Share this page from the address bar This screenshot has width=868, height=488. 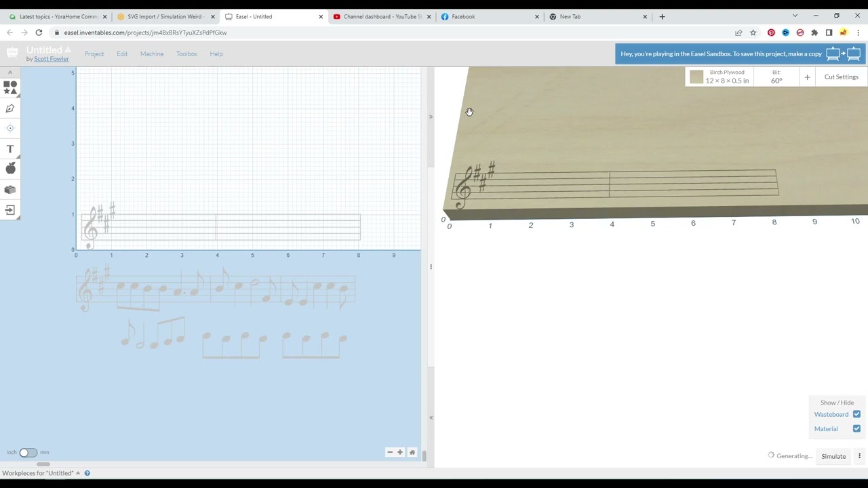click(738, 33)
